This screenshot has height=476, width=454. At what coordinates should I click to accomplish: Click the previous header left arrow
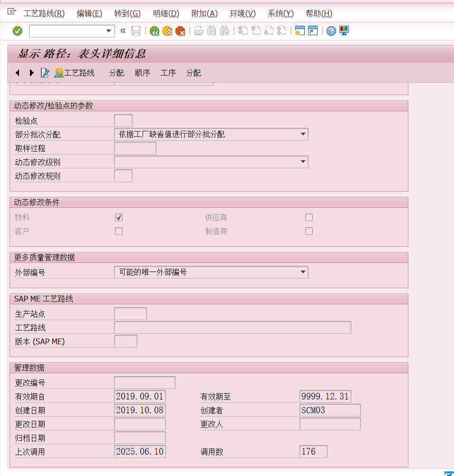click(18, 73)
